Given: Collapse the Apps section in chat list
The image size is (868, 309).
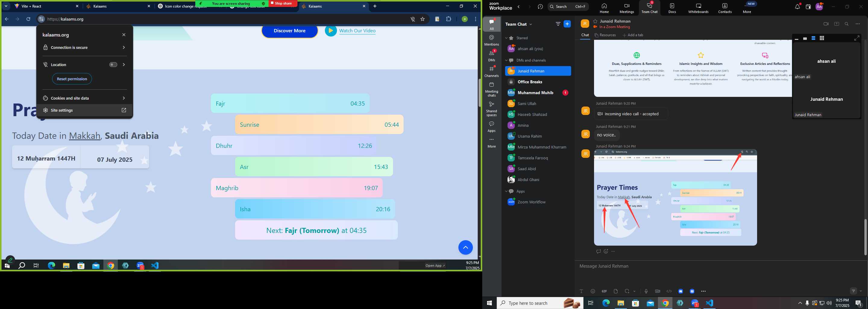Looking at the screenshot, I should tap(506, 191).
